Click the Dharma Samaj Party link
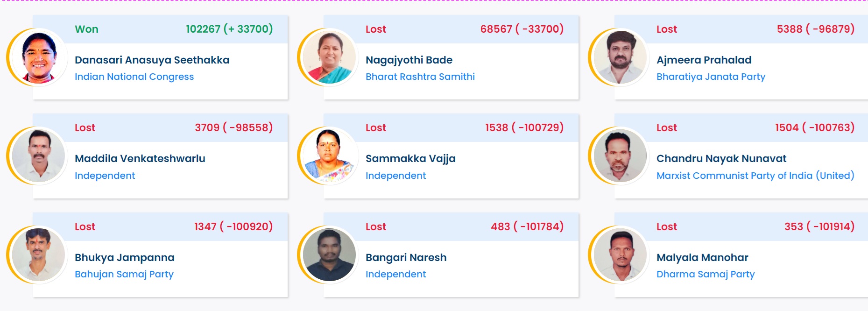Image resolution: width=868 pixels, height=311 pixels. click(706, 275)
